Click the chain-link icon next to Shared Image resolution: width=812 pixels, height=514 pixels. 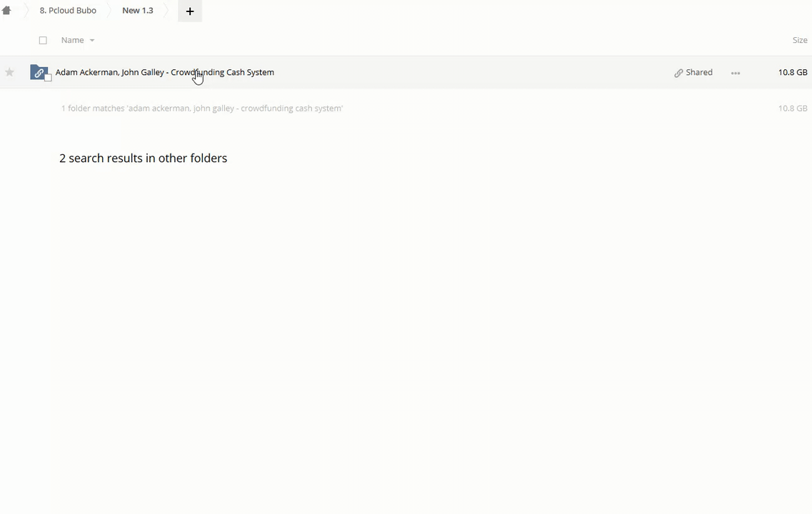pyautogui.click(x=678, y=73)
